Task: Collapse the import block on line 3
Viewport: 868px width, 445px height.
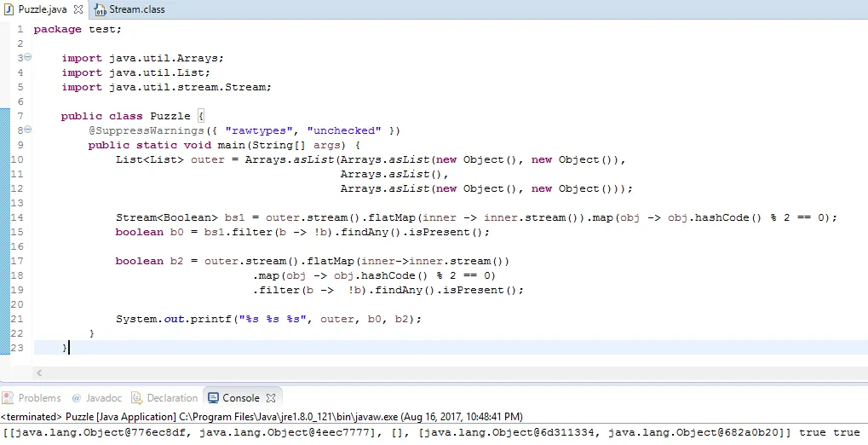Action: pos(27,57)
